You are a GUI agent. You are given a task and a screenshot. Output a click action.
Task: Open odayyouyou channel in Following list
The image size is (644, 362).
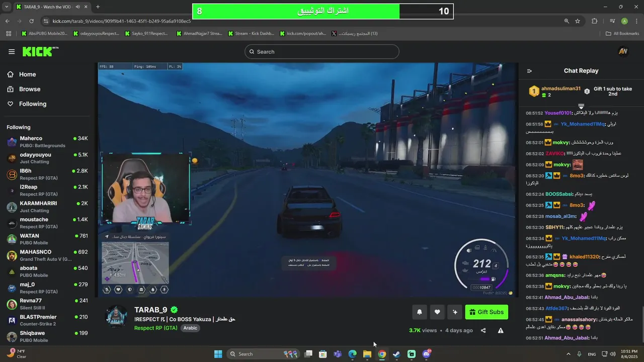48,158
